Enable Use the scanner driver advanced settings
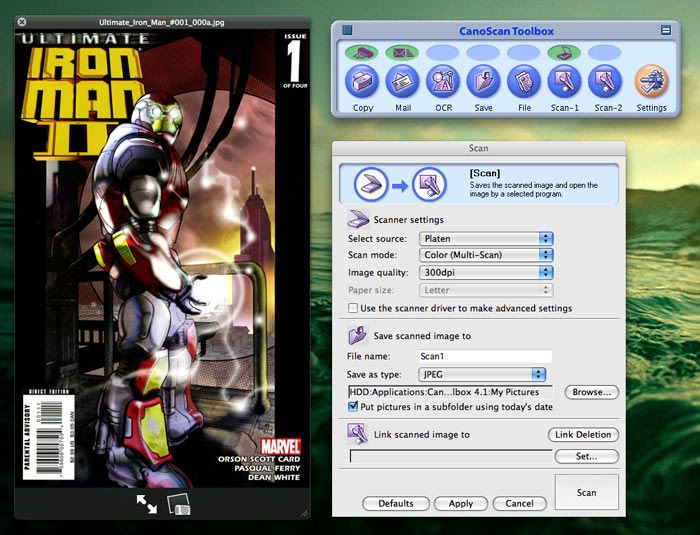Viewport: 700px width, 535px height. click(353, 308)
